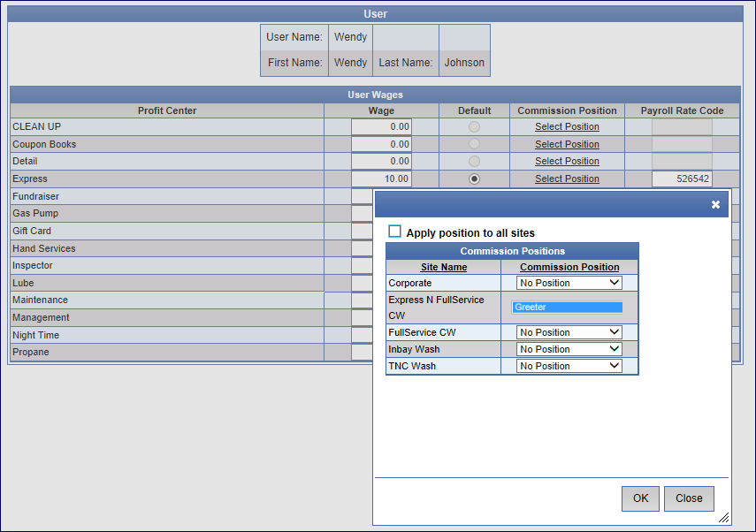Expand the TNC Wash position dropdown
The image size is (756, 532).
coord(569,366)
